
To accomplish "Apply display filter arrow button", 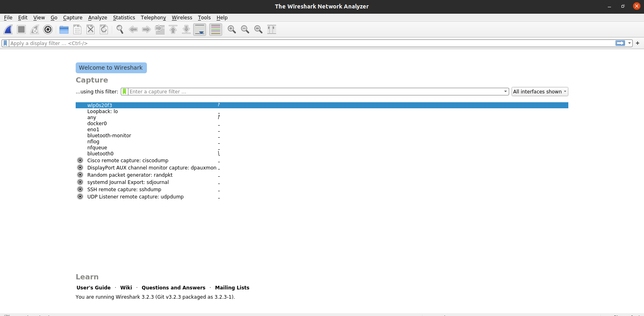I will (620, 43).
